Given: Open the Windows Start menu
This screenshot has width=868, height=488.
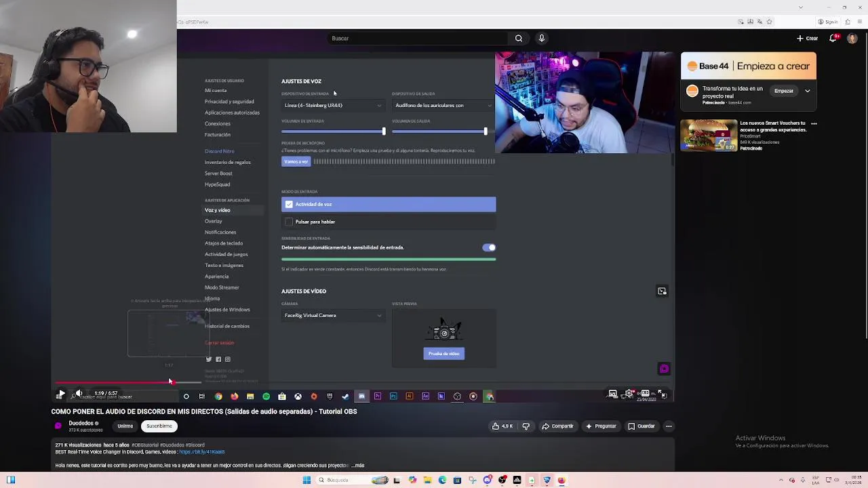Looking at the screenshot, I should click(307, 480).
